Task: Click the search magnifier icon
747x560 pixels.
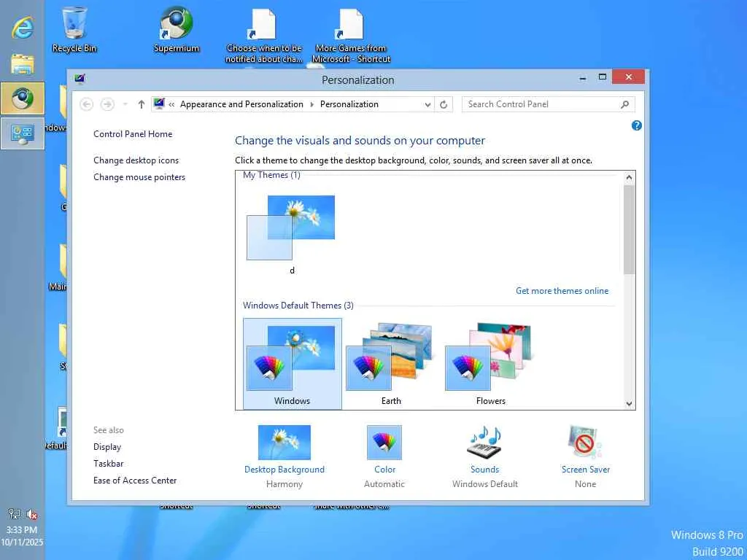Action: coord(624,104)
